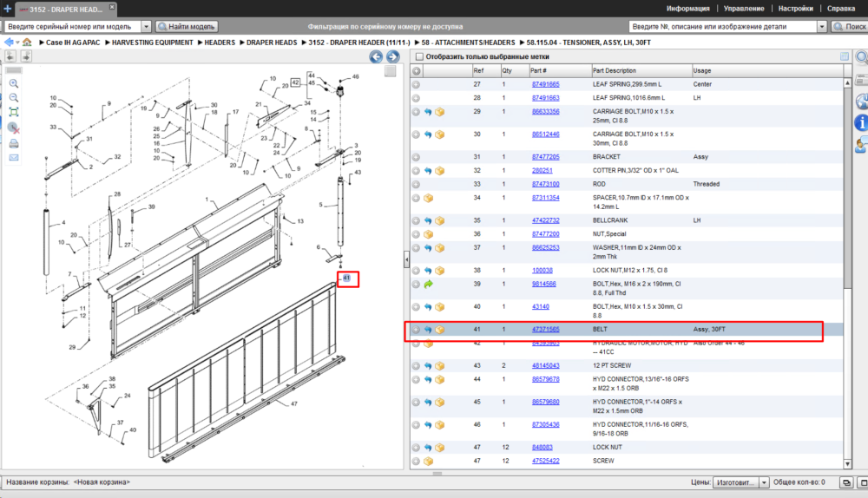Click the serial number or model input field
868x498 pixels.
click(x=73, y=27)
